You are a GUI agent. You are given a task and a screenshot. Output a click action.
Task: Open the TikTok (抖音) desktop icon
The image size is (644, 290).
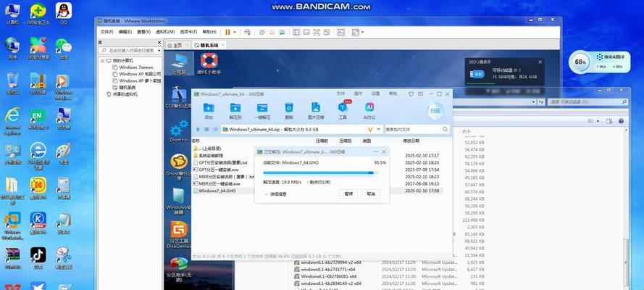tap(38, 258)
